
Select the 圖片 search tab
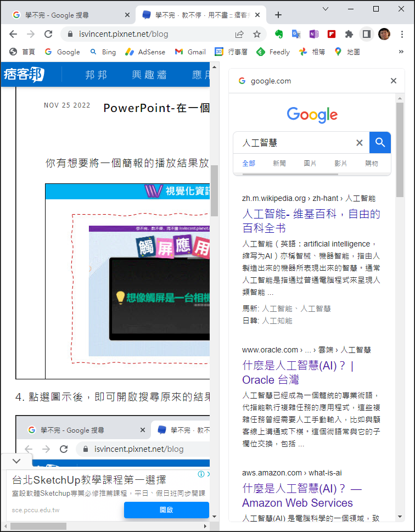coord(310,164)
